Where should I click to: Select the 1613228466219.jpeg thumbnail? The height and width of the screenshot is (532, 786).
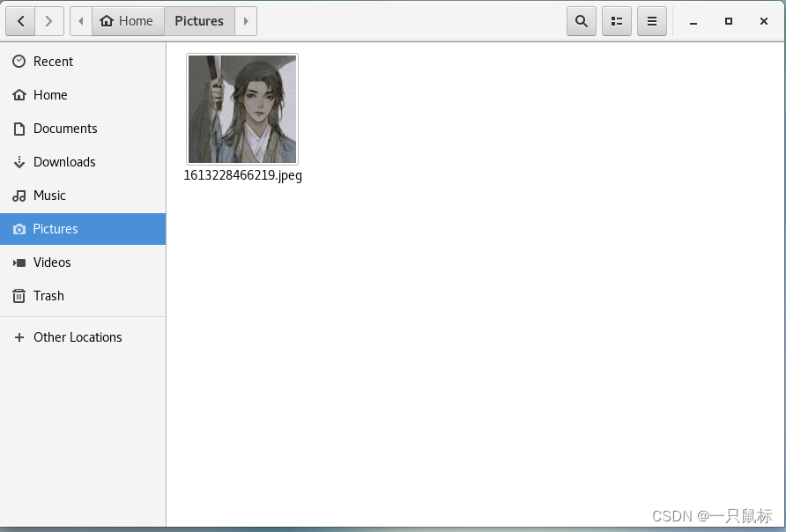pos(242,109)
